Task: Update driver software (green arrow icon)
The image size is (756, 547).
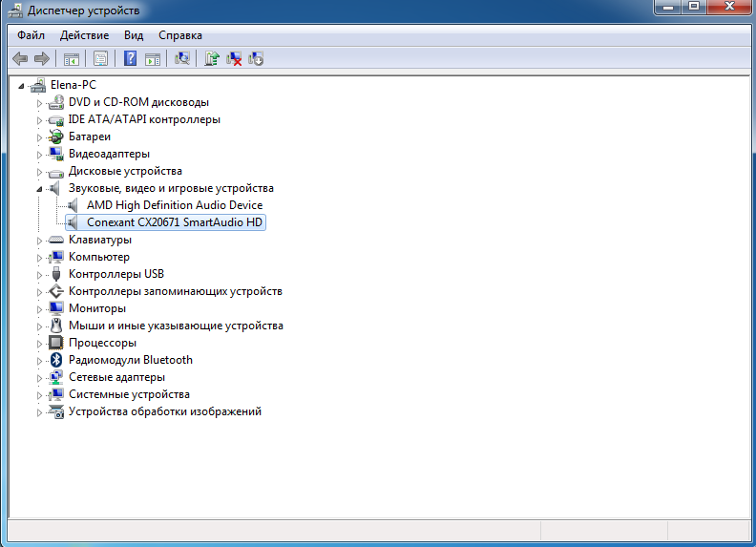Action: click(212, 59)
